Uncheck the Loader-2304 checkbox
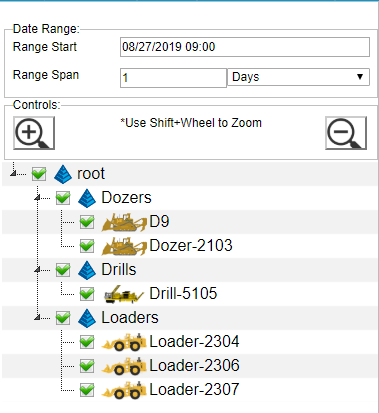379x413 pixels. (x=87, y=342)
